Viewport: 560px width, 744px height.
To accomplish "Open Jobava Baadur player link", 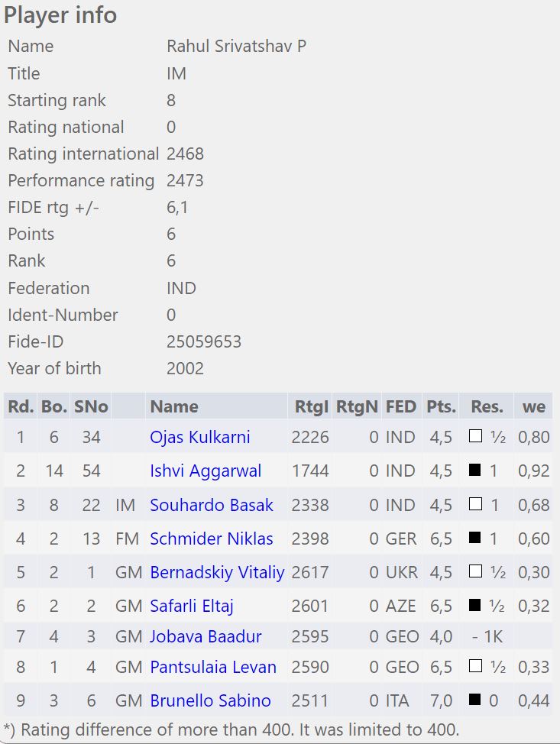I will coord(206,636).
